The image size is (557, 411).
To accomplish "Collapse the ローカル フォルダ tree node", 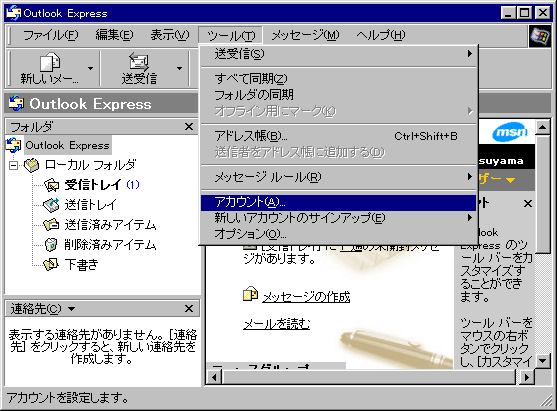I will 13,166.
